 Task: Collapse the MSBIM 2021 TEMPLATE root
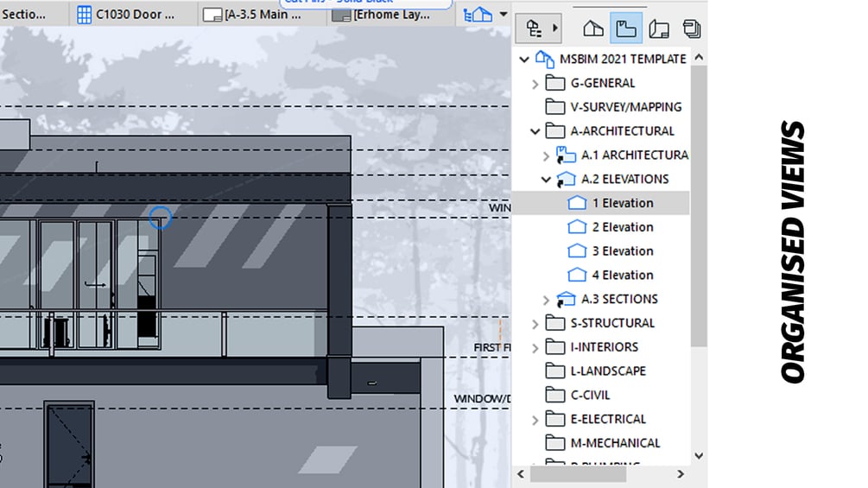[524, 60]
